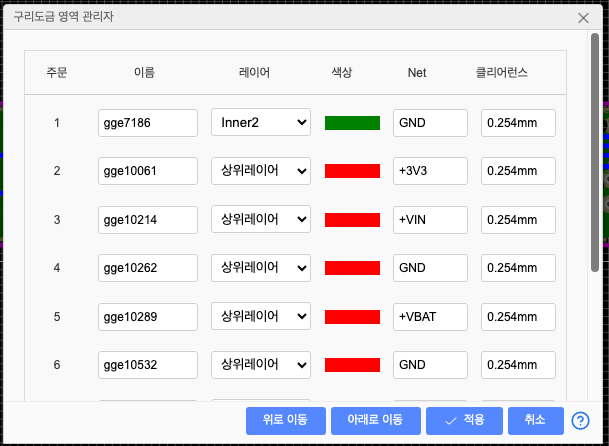The image size is (609, 446).
Task: Apply changes with 적용 button
Action: click(464, 420)
